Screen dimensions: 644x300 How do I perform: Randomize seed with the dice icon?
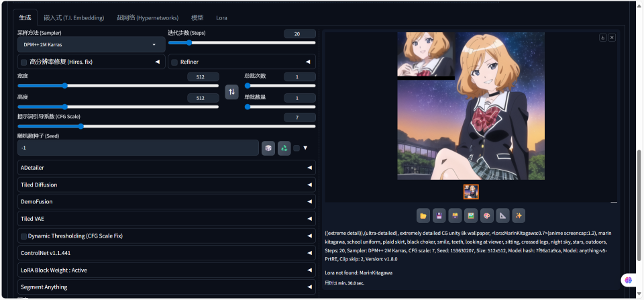pos(268,148)
